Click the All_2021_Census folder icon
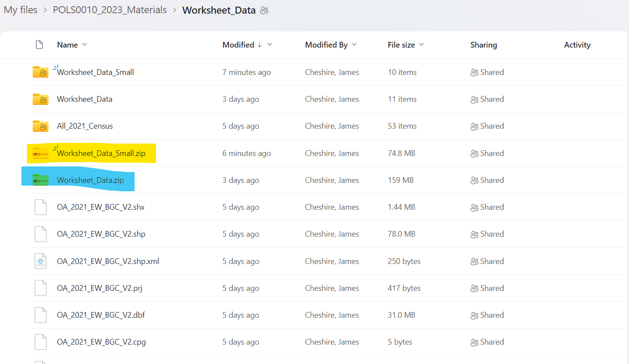 click(x=40, y=126)
